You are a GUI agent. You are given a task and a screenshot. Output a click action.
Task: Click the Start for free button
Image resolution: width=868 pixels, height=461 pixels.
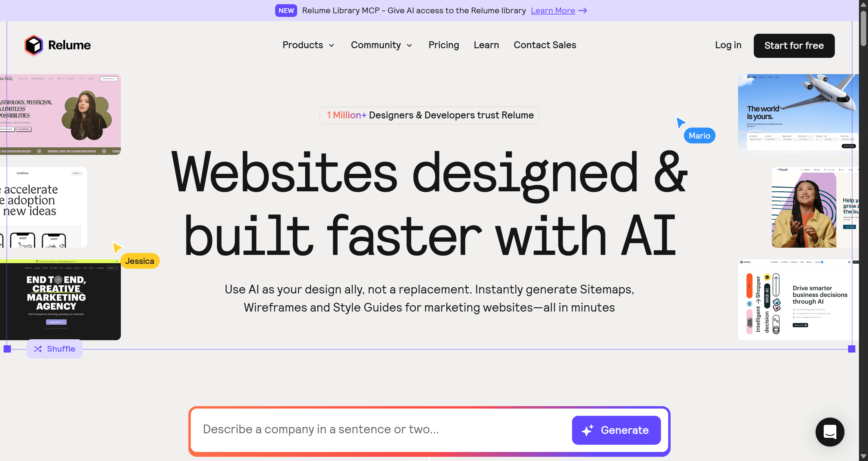click(x=794, y=45)
